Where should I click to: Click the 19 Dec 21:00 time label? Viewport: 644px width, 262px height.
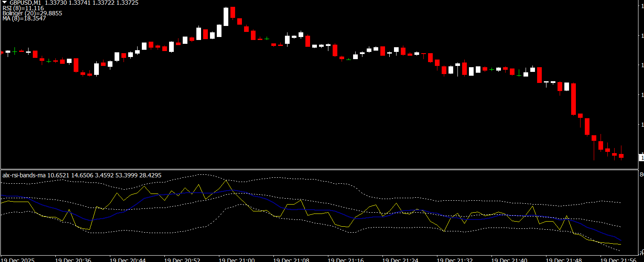(236, 259)
